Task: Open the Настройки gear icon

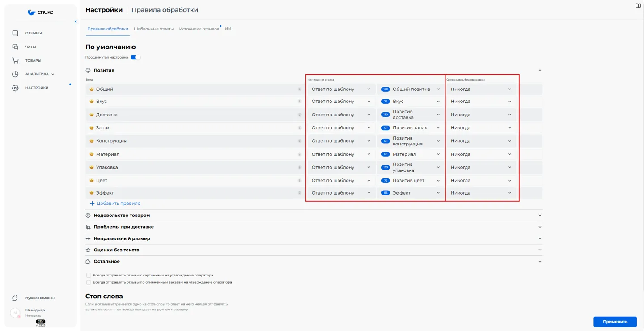Action: point(15,88)
